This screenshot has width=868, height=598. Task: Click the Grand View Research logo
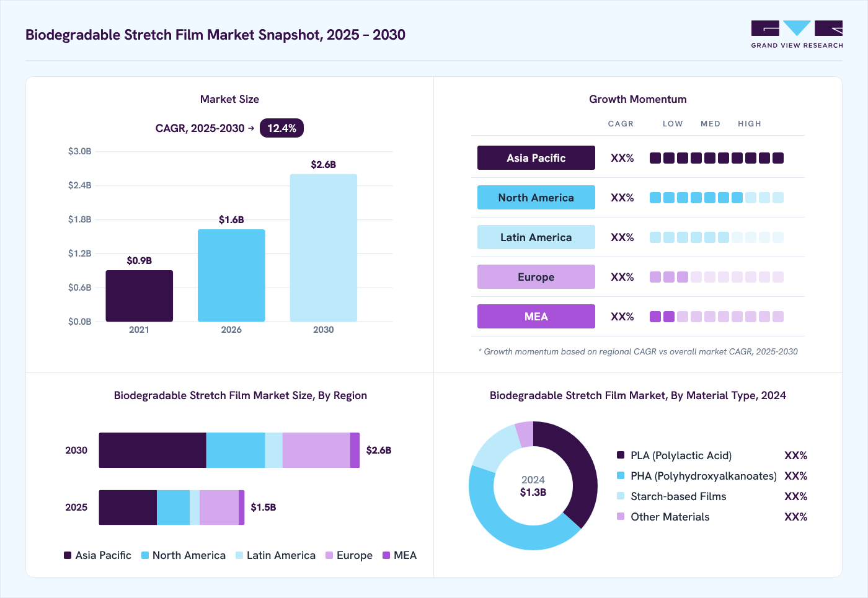pyautogui.click(x=797, y=35)
